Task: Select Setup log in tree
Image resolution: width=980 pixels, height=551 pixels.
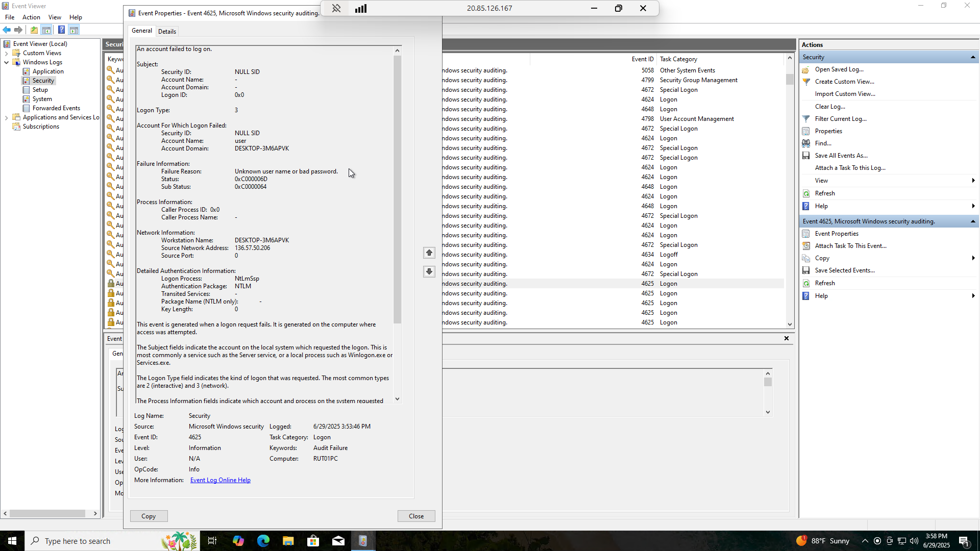Action: [x=40, y=90]
